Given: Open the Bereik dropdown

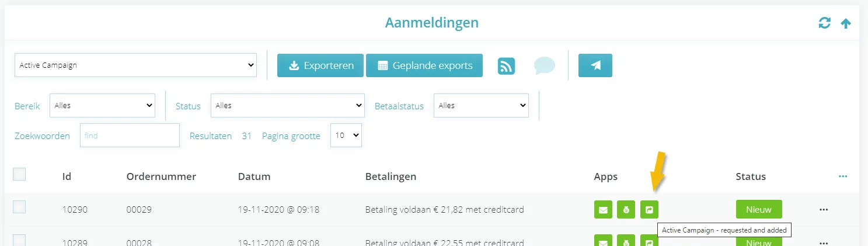Looking at the screenshot, I should pyautogui.click(x=103, y=106).
